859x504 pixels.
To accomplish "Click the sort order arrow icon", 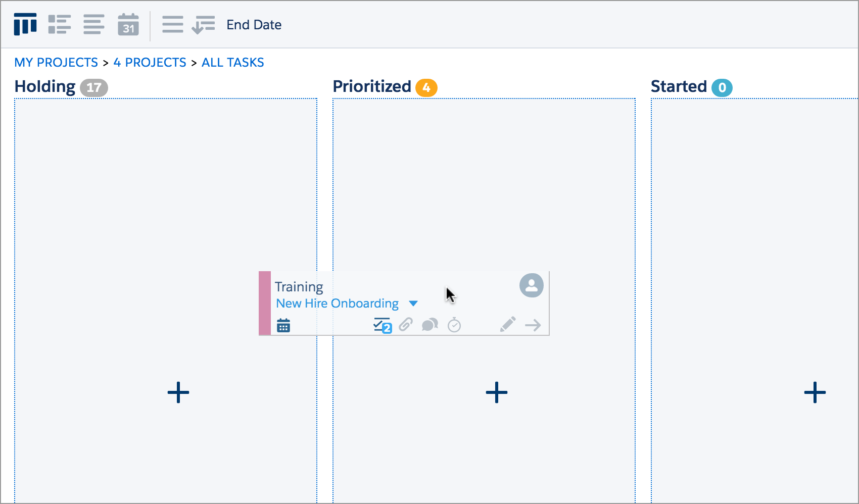I will 203,24.
